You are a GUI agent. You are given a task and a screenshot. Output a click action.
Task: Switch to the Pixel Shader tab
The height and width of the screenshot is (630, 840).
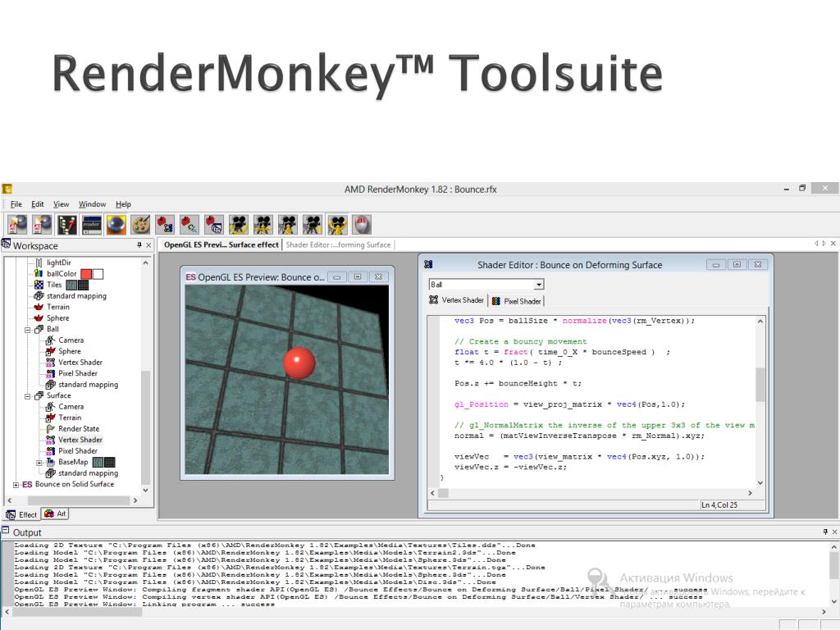coord(517,301)
